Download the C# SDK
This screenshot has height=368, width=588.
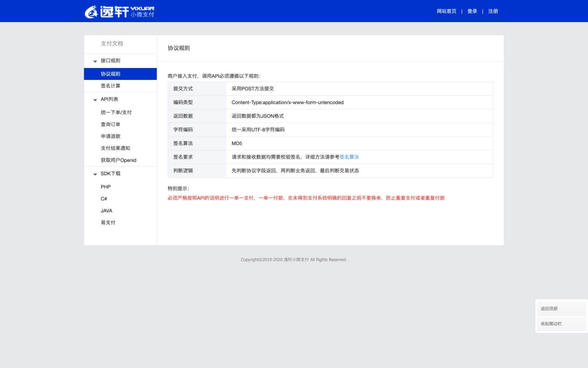104,199
